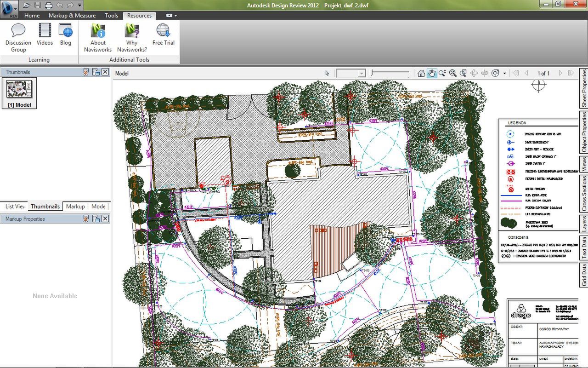
Task: Switch to the Markup panel tab
Action: (75, 207)
